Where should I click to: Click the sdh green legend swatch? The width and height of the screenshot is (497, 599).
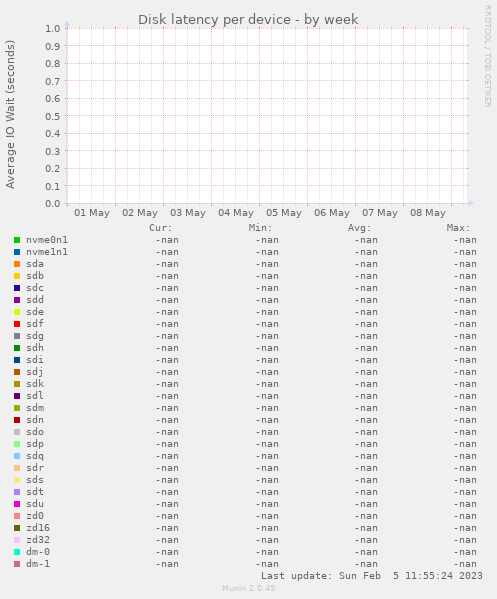[x=17, y=348]
